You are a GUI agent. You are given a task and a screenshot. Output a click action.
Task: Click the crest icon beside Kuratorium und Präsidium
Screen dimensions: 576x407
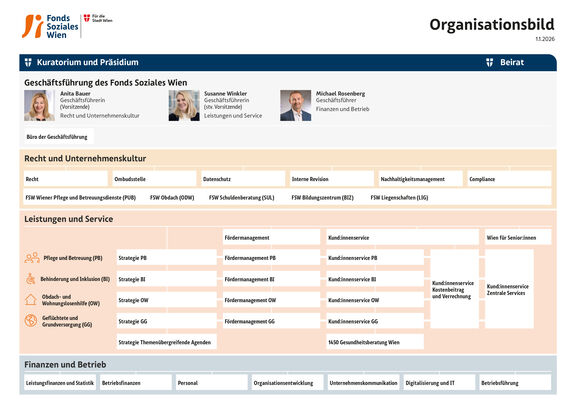coord(28,62)
